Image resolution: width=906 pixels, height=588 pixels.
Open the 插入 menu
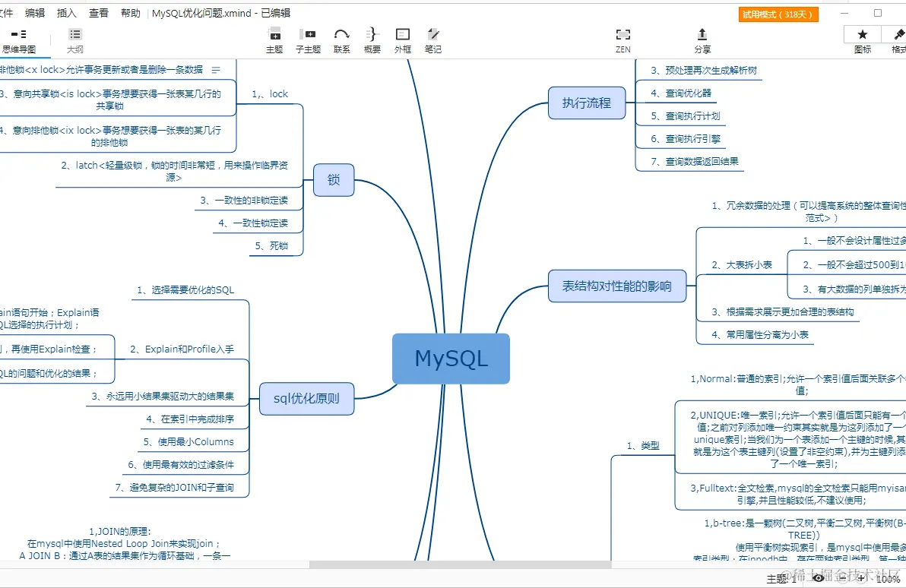[66, 13]
